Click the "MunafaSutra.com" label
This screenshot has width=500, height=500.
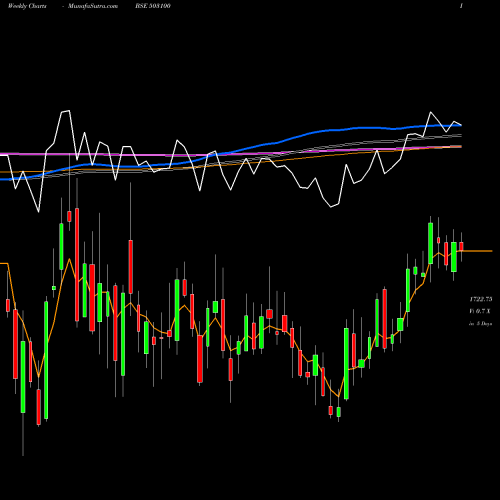[x=93, y=6]
